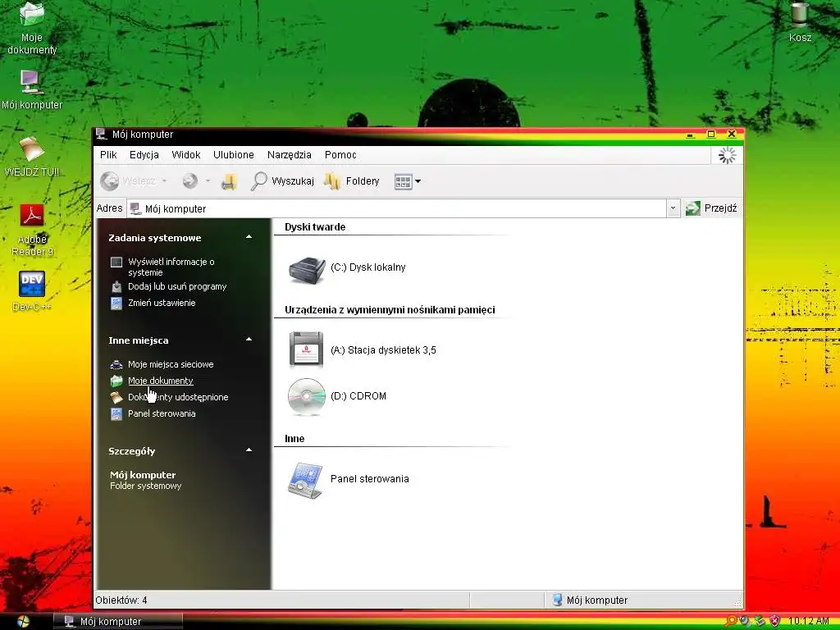
Task: Open Dokumenty udostępnione link
Action: (x=178, y=397)
